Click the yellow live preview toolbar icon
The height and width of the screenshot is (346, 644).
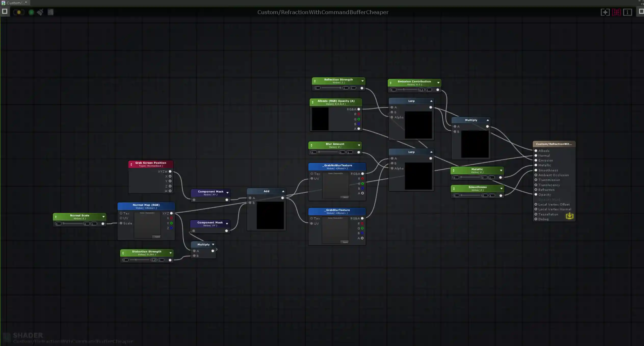[19, 12]
